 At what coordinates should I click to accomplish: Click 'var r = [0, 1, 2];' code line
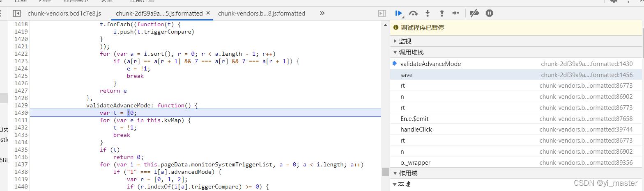[157, 179]
